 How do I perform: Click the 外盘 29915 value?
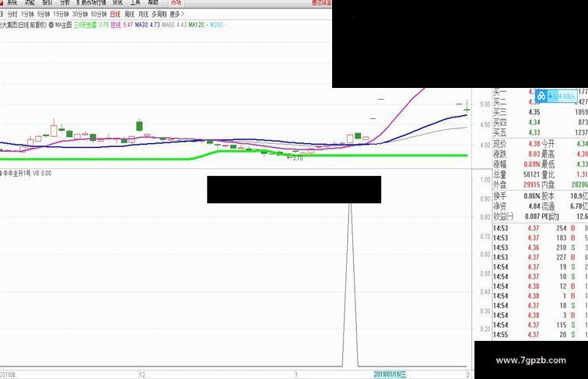[532, 184]
